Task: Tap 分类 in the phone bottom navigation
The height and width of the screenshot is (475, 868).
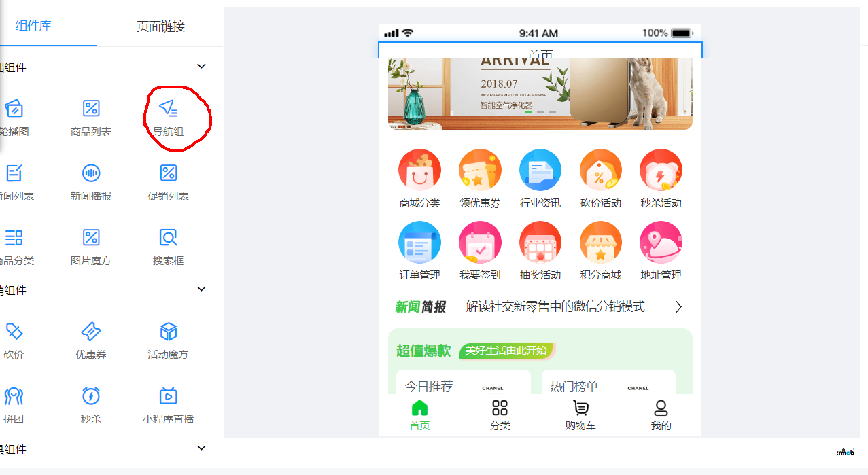Action: [x=500, y=415]
